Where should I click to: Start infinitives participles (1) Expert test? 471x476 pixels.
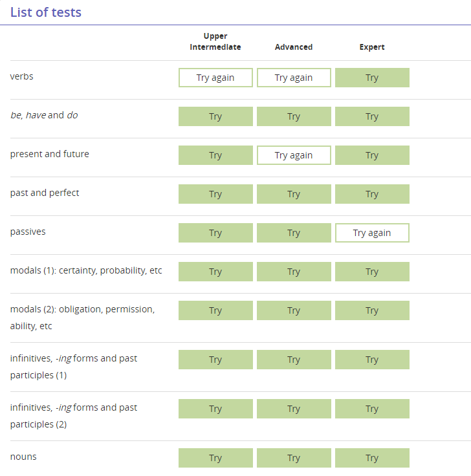[372, 360]
